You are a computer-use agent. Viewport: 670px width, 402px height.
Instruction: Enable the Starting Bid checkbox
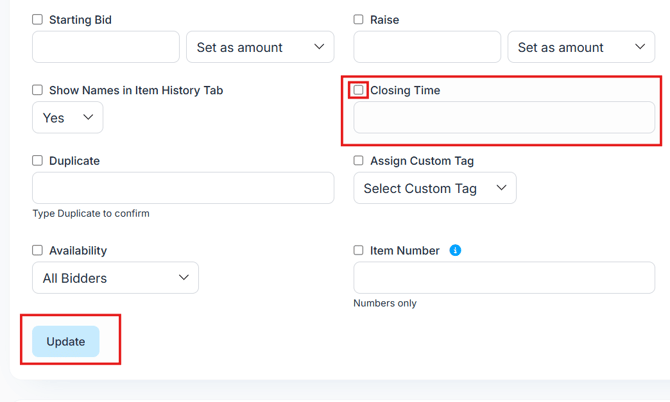(38, 20)
